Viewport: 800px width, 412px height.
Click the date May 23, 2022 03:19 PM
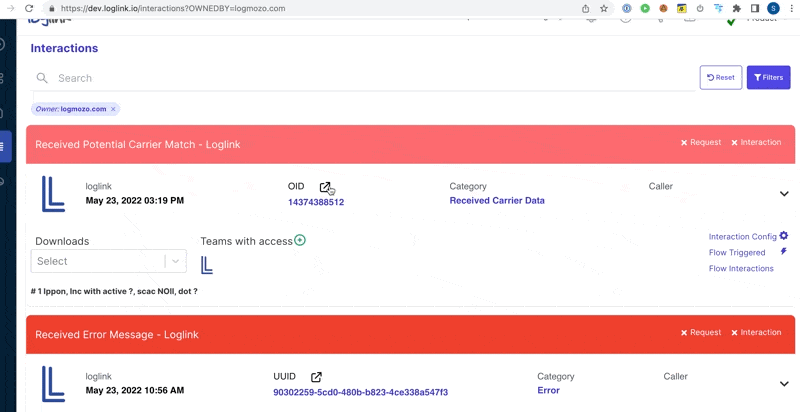pos(135,200)
